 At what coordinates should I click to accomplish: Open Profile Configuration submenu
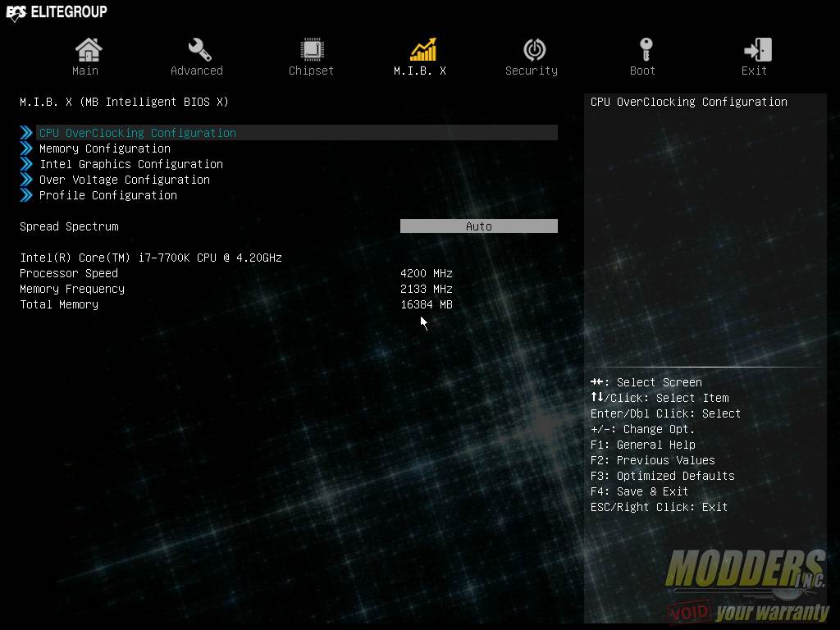click(108, 195)
